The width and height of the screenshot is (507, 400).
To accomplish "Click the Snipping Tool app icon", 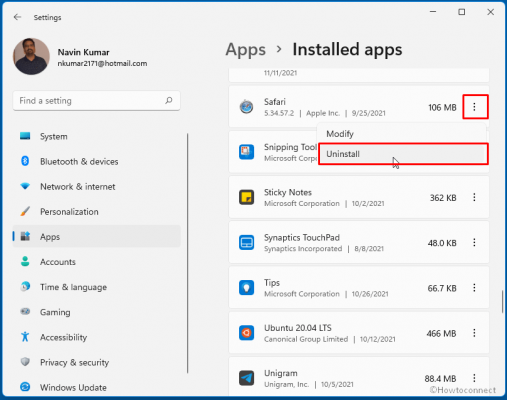I will [246, 152].
